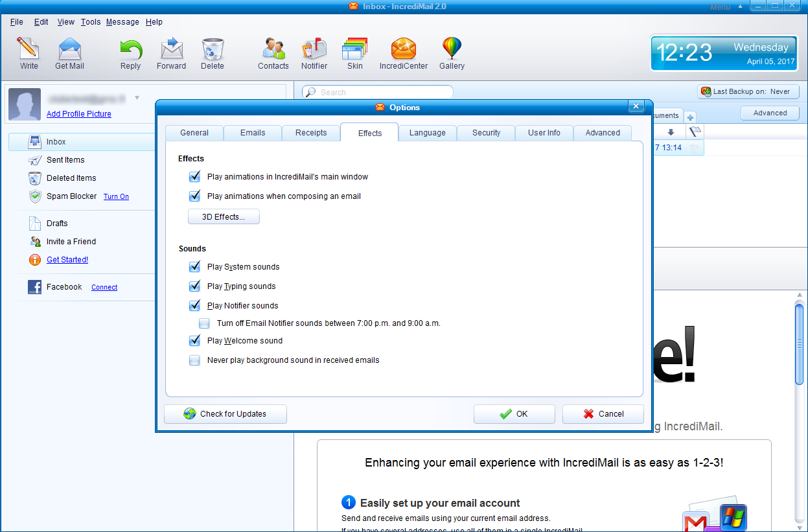Open the Tools menu
This screenshot has width=808, height=532.
(x=91, y=22)
